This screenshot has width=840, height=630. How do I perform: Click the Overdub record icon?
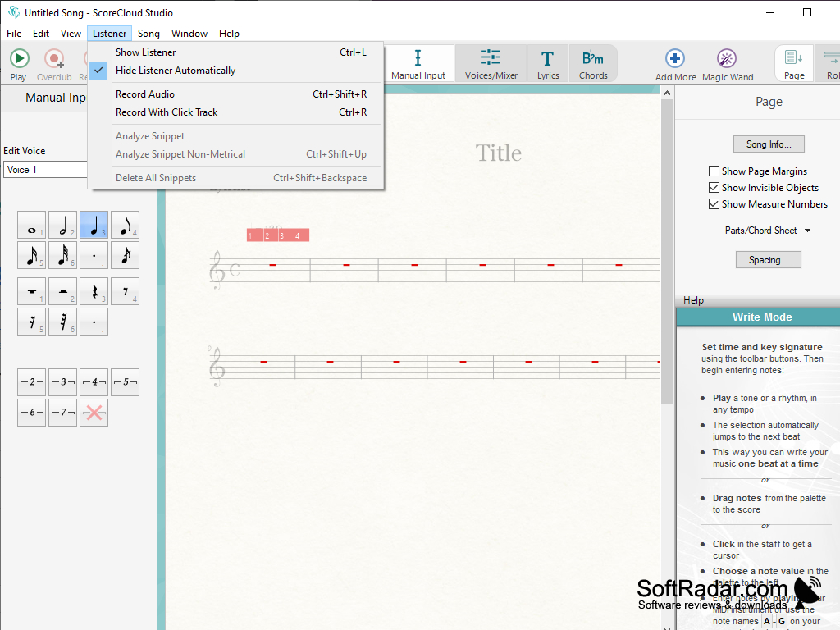54,58
